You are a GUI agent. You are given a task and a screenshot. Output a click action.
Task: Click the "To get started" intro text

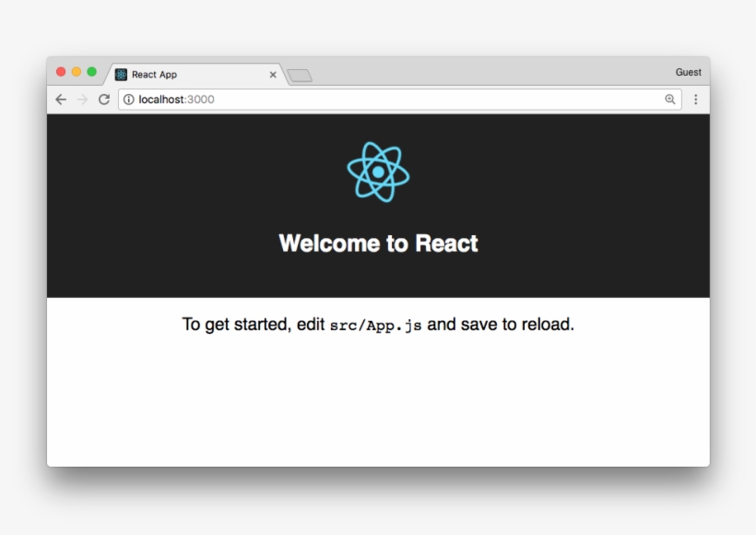pyautogui.click(x=237, y=325)
